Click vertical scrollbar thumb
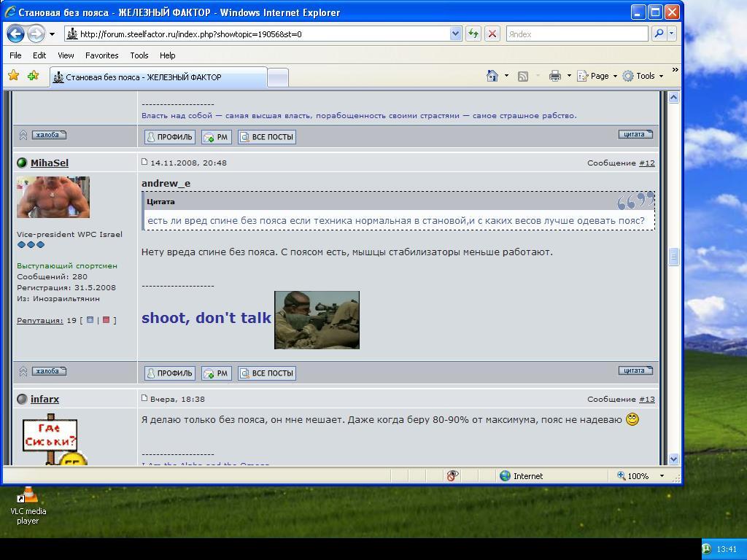 [x=673, y=257]
